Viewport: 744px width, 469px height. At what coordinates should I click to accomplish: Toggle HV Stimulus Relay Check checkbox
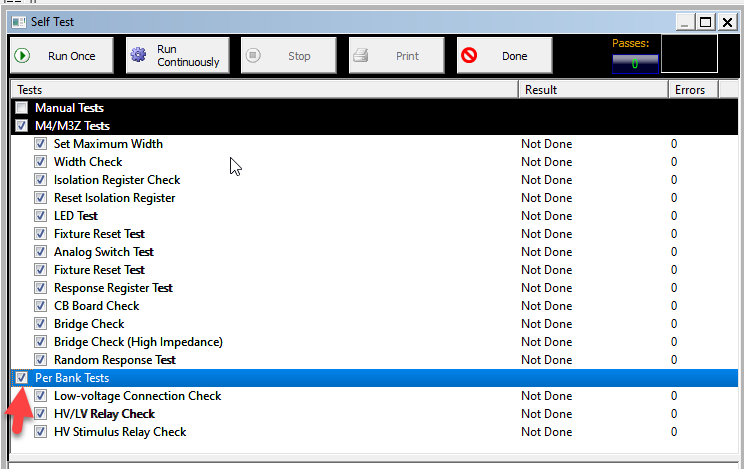41,432
